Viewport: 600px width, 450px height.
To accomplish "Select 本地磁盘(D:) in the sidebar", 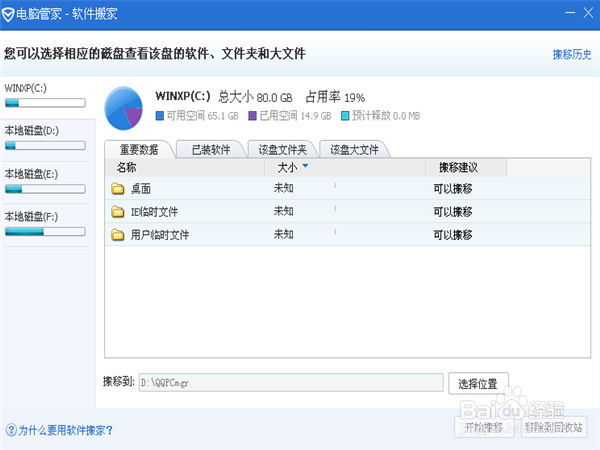I will tap(45, 139).
